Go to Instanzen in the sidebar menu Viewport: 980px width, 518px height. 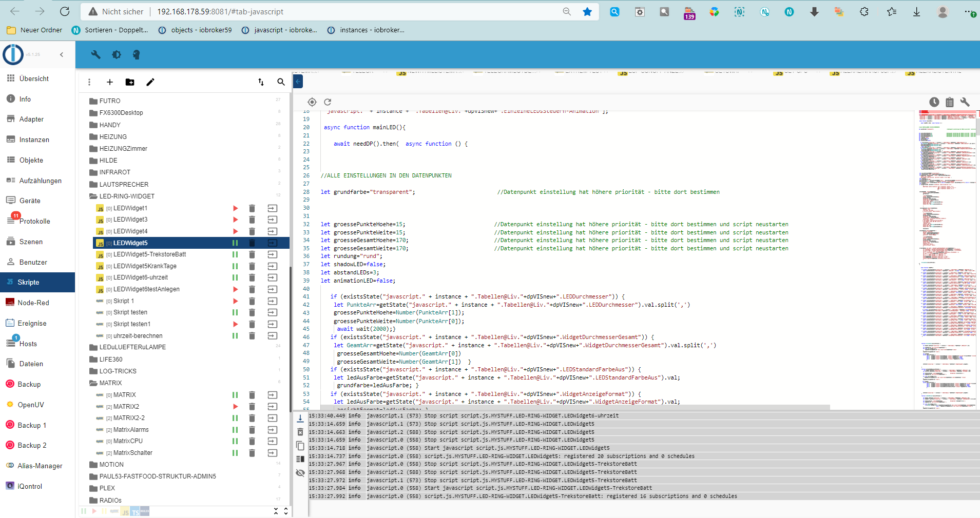coord(34,140)
